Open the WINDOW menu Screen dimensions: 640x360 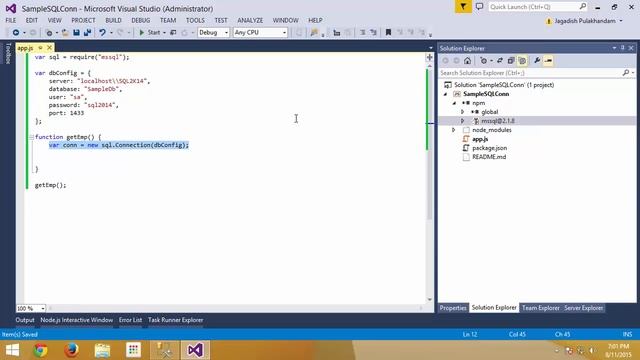[x=286, y=20]
